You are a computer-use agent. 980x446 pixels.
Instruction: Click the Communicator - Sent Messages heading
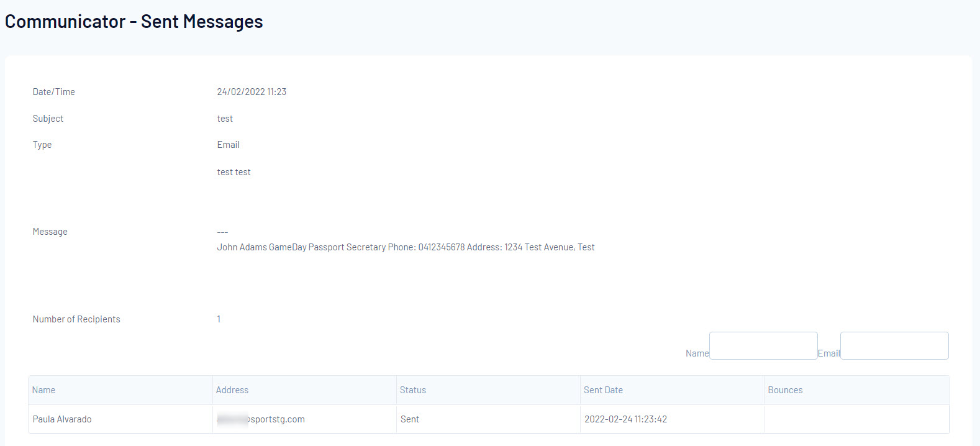click(x=134, y=22)
